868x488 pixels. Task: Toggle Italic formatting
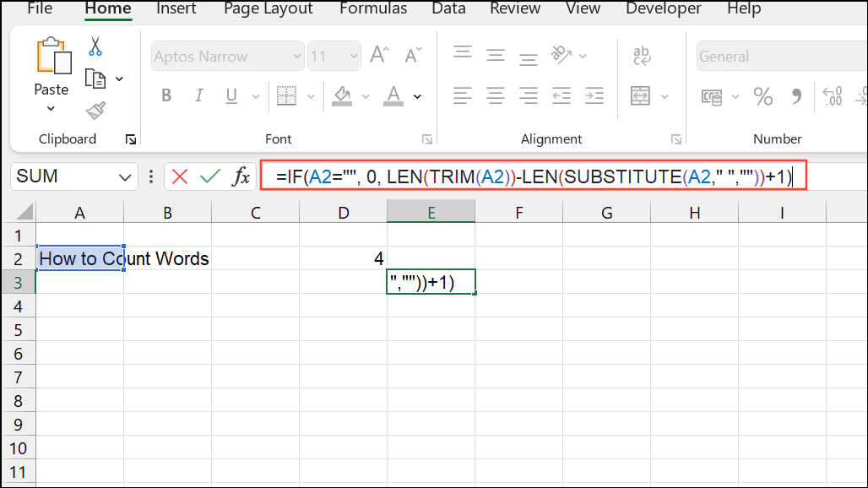[x=198, y=95]
